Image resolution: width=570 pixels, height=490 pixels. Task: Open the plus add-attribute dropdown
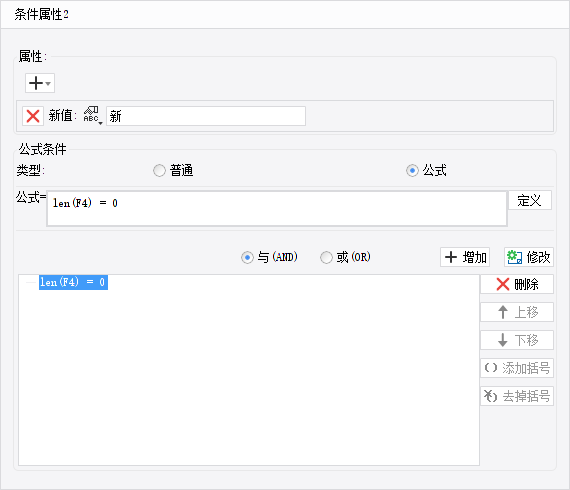40,83
